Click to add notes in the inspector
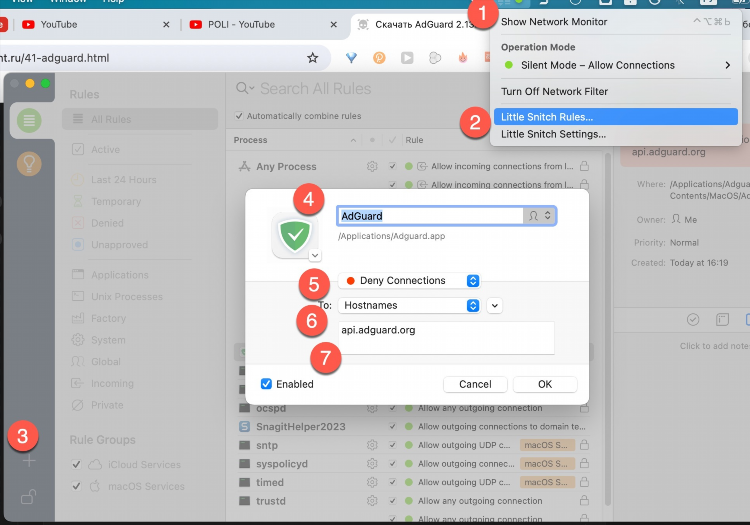 click(x=715, y=346)
